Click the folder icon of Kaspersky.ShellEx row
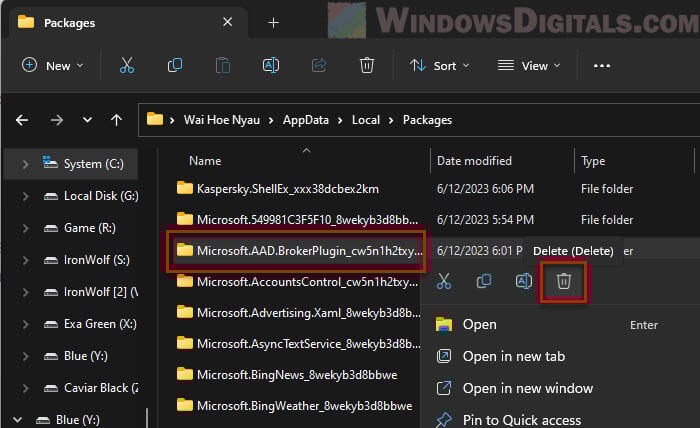The image size is (700, 428). 185,188
